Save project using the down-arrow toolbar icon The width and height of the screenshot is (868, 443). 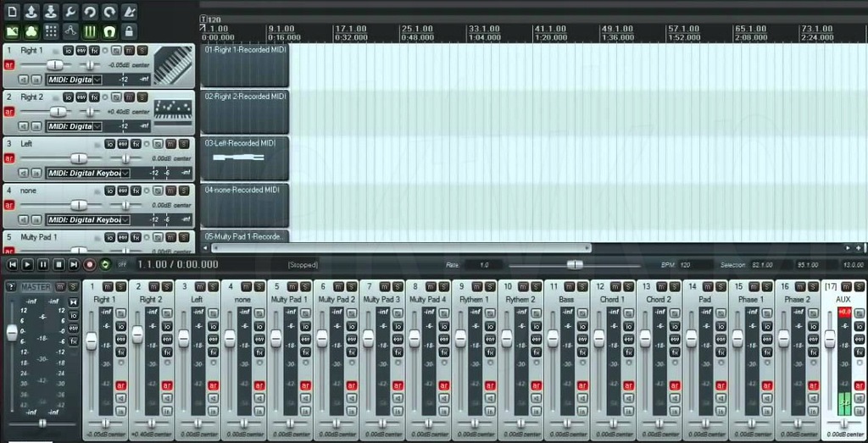click(x=50, y=11)
